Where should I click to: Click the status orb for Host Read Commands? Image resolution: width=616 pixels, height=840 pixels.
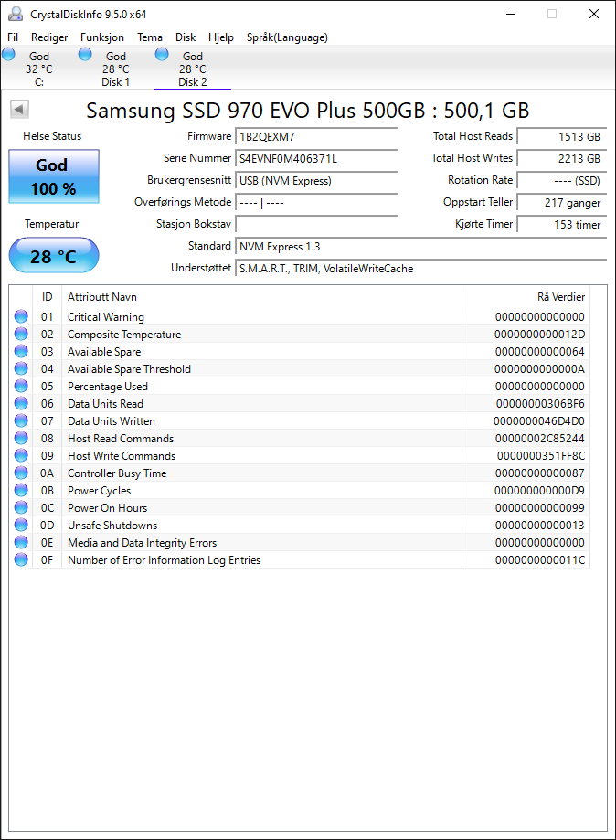(21, 438)
